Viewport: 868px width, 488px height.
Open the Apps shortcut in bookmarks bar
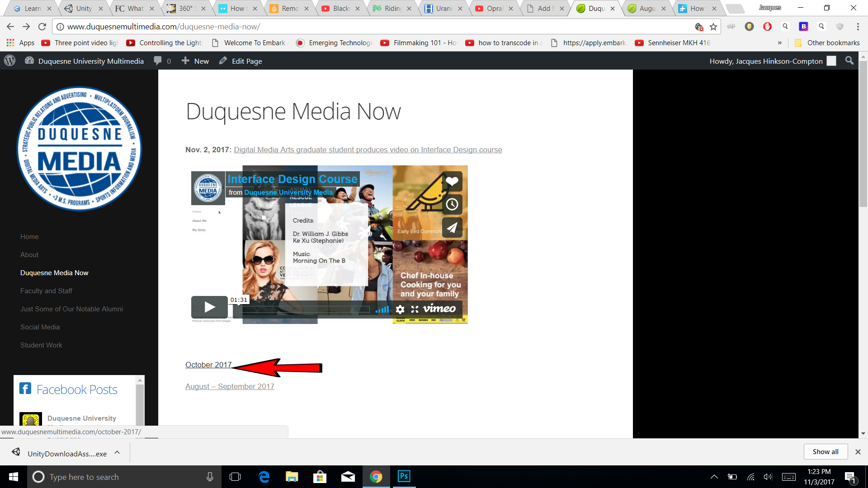pos(20,42)
